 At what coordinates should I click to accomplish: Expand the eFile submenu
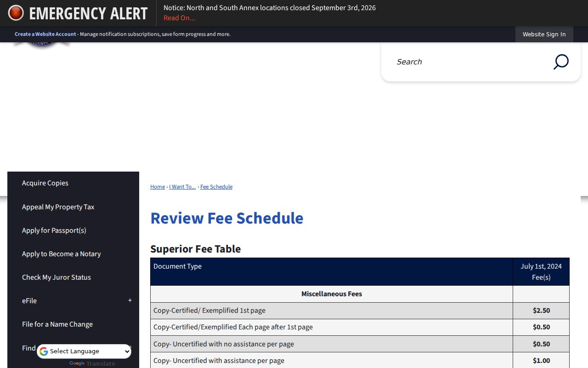tap(130, 300)
